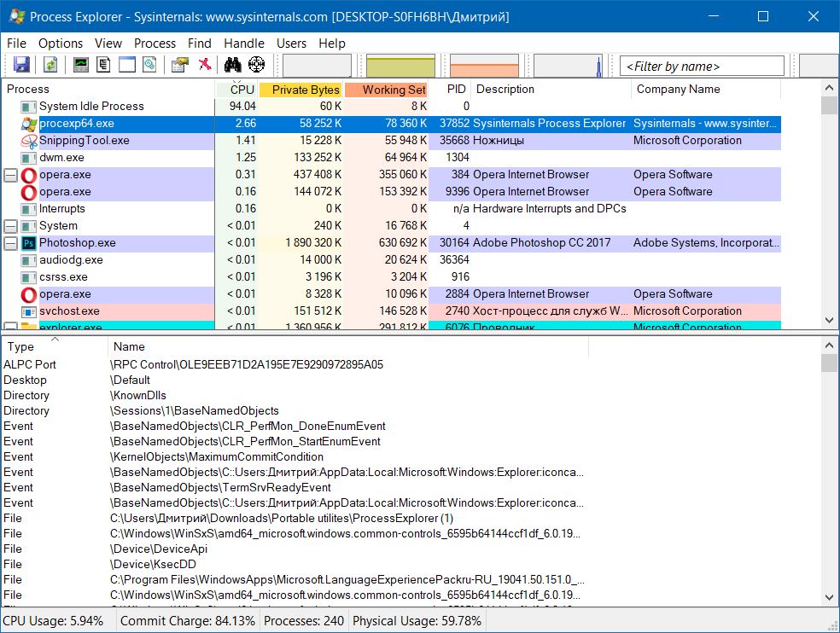Sort handles by the Type column header
The width and height of the screenshot is (840, 633).
click(x=55, y=346)
